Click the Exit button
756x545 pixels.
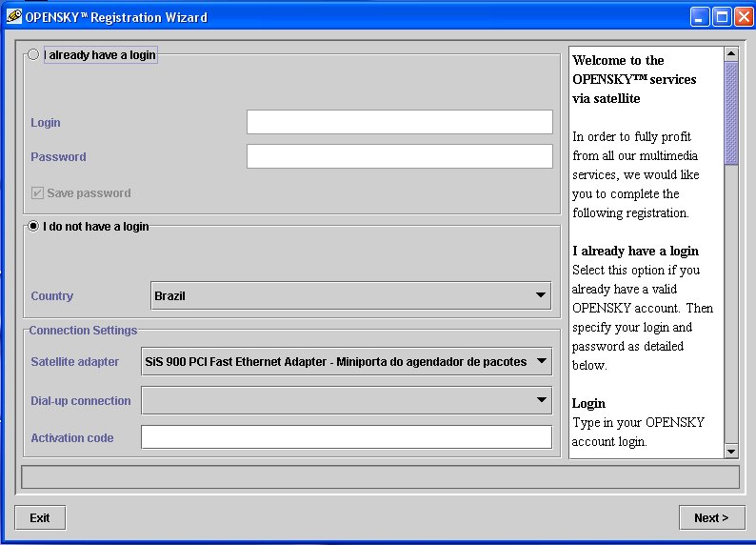point(40,517)
